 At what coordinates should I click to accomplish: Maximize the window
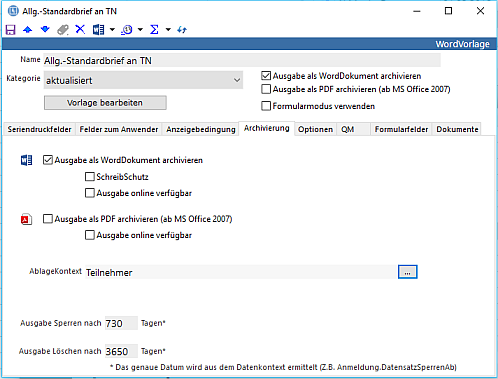coord(449,11)
